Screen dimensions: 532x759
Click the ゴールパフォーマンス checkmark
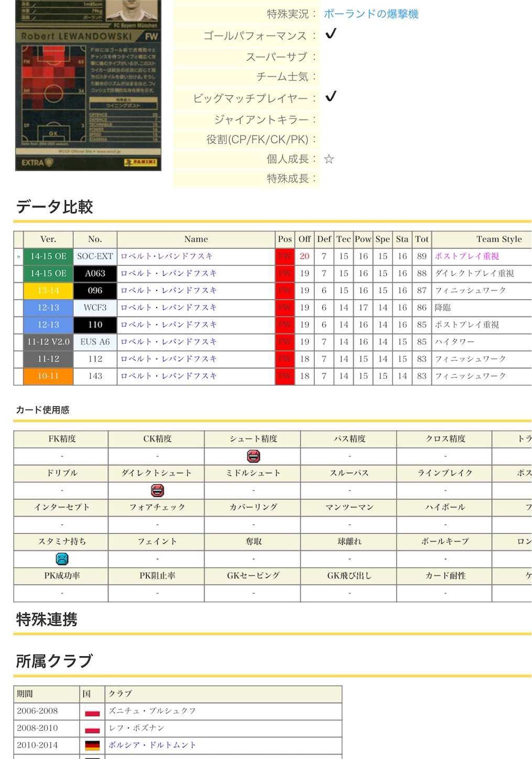pyautogui.click(x=331, y=34)
